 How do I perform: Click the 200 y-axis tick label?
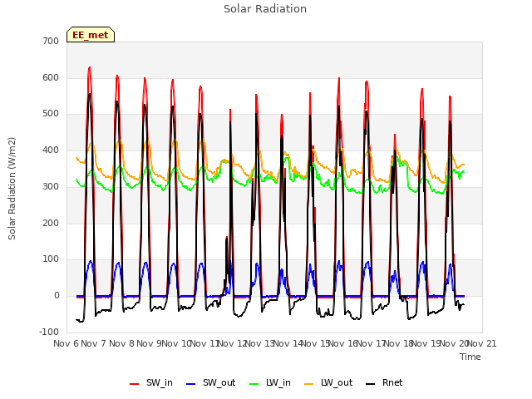coord(51,223)
